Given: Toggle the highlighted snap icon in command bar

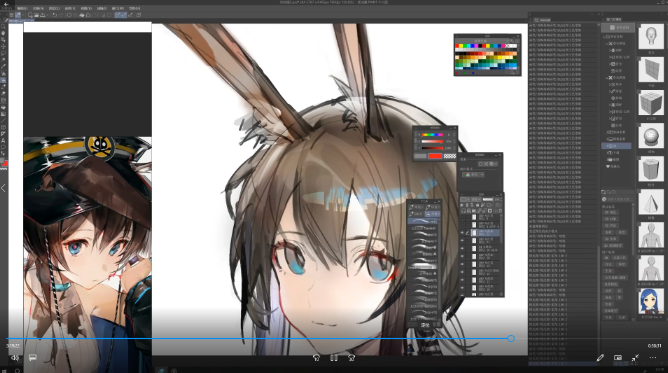Looking at the screenshot, I should click(118, 15).
